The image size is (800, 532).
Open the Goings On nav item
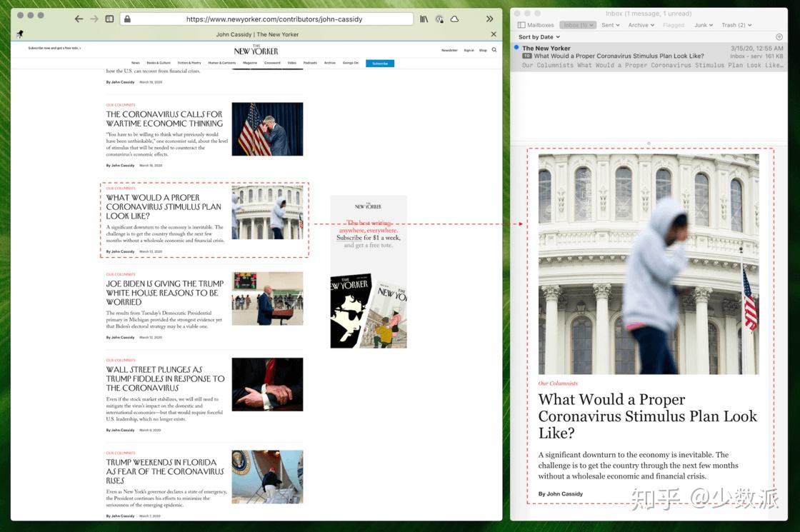(x=351, y=63)
